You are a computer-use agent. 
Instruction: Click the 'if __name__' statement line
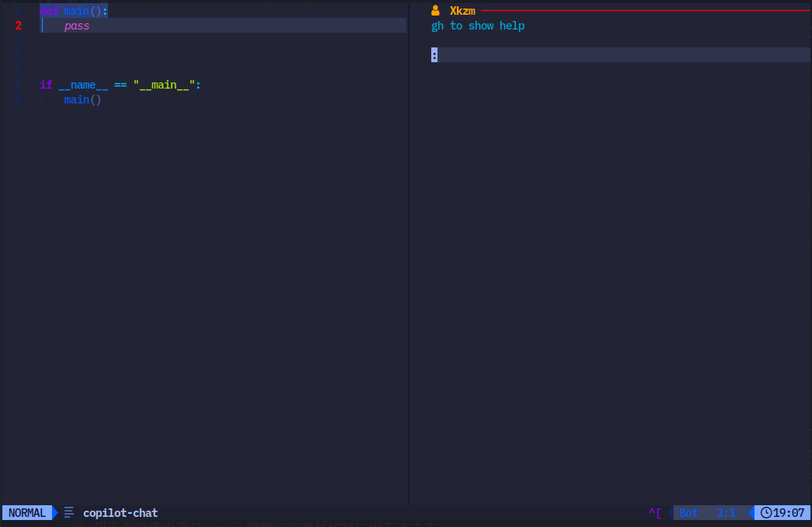(120, 85)
